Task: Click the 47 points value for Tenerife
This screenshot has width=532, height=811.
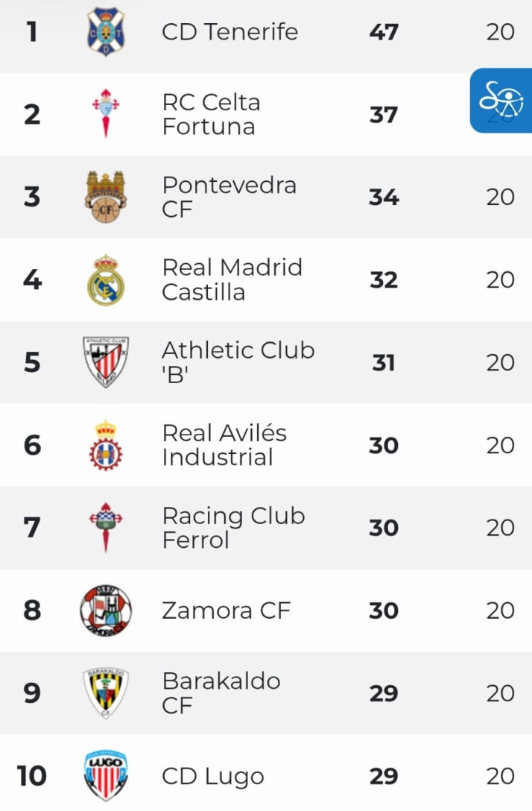Action: (x=384, y=32)
